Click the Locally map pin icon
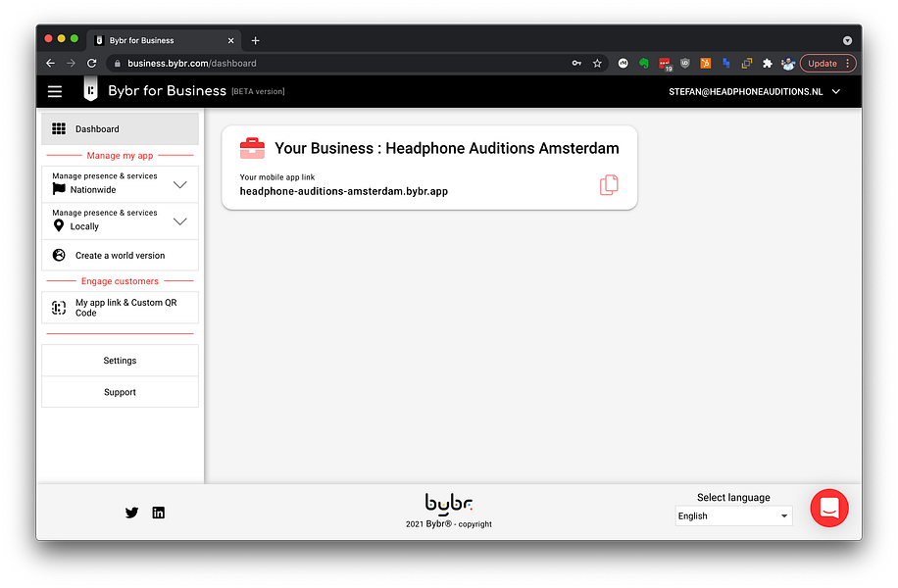898x588 pixels. (x=57, y=224)
